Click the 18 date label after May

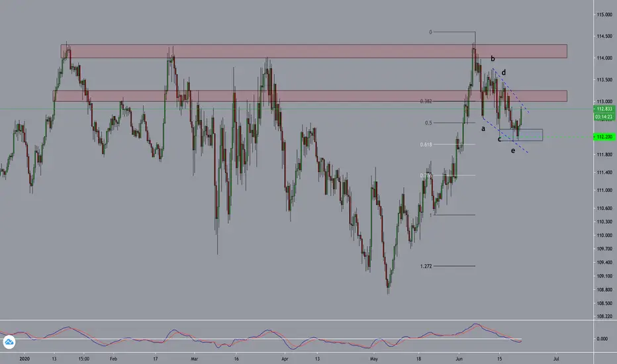pyautogui.click(x=418, y=359)
